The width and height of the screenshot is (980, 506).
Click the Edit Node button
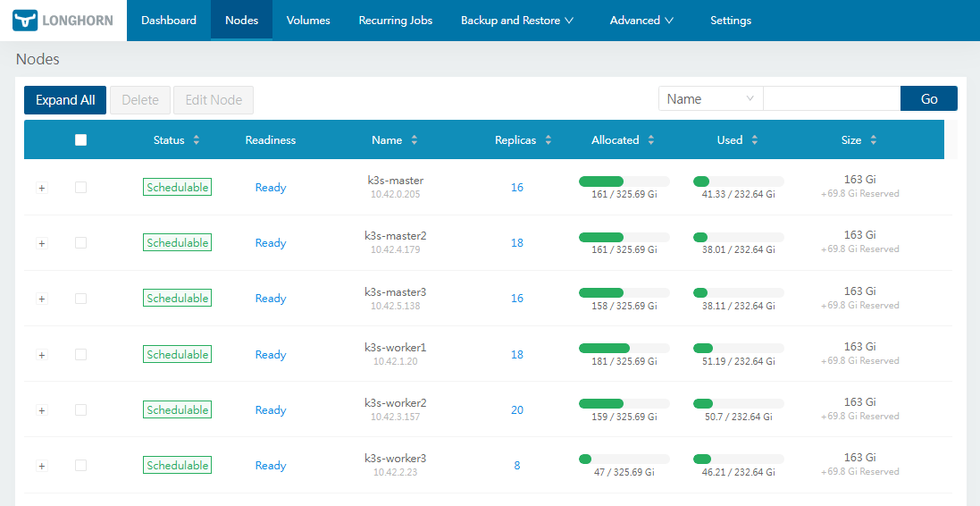tap(214, 100)
